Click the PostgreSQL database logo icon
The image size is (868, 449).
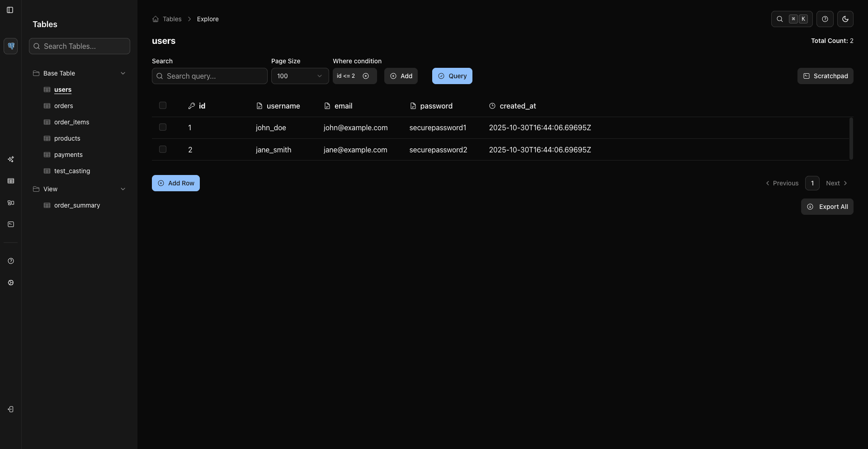tap(11, 46)
